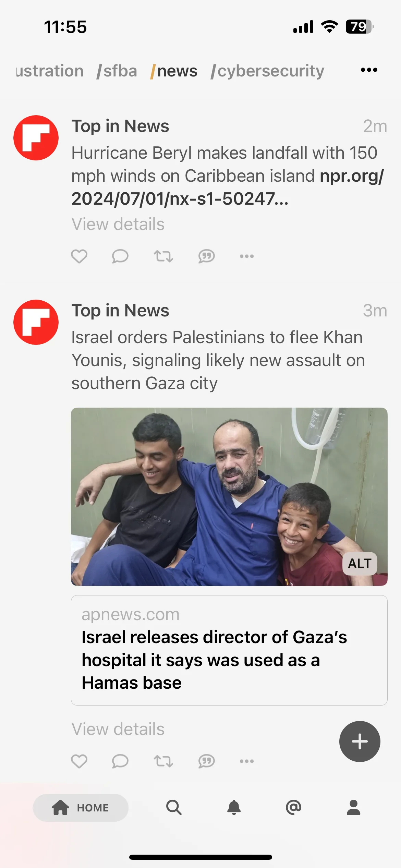Like the Israel Khan Younis post

(x=79, y=761)
